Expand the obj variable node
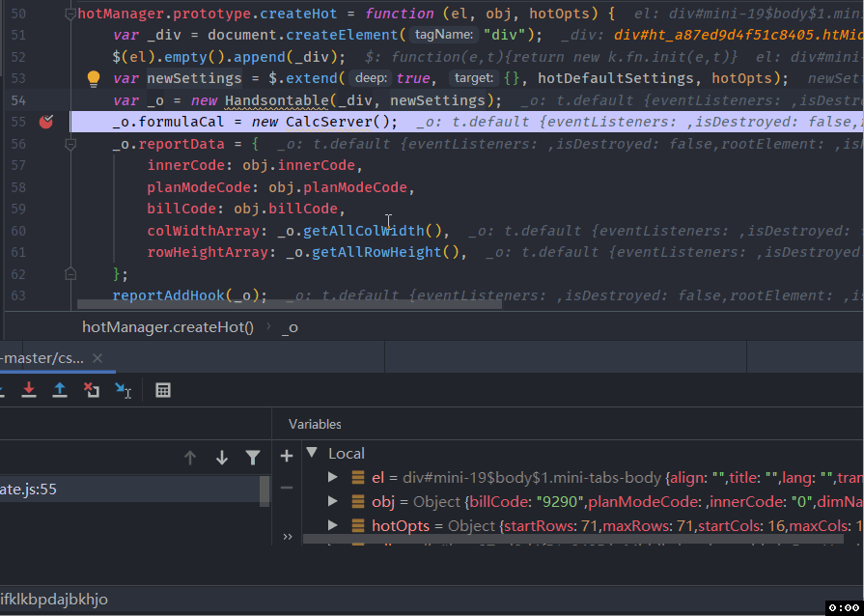 (332, 501)
